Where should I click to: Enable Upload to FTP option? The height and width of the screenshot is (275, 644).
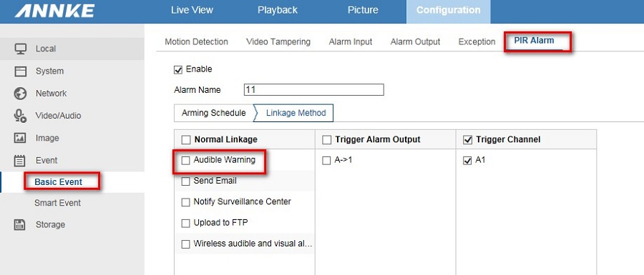(185, 224)
